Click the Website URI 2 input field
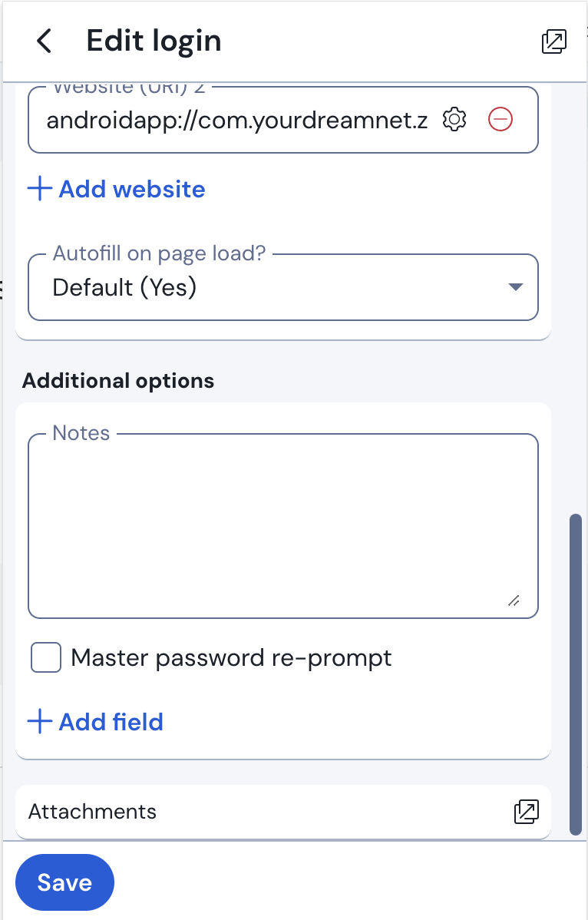588x920 pixels. tap(230, 120)
